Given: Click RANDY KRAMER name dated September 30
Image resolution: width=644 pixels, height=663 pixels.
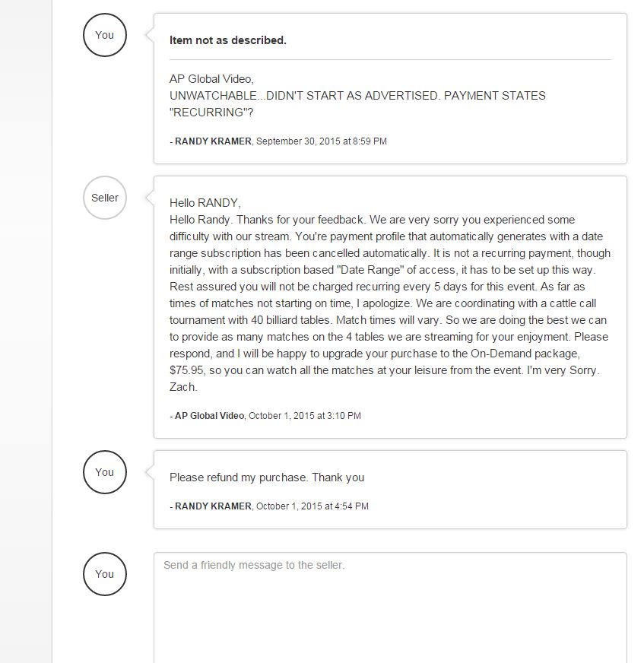Looking at the screenshot, I should 213,141.
